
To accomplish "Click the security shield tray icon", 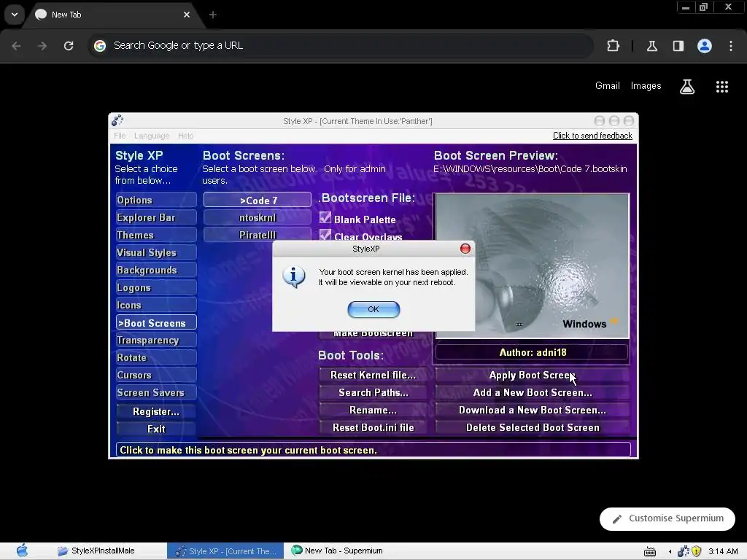I will click(696, 551).
